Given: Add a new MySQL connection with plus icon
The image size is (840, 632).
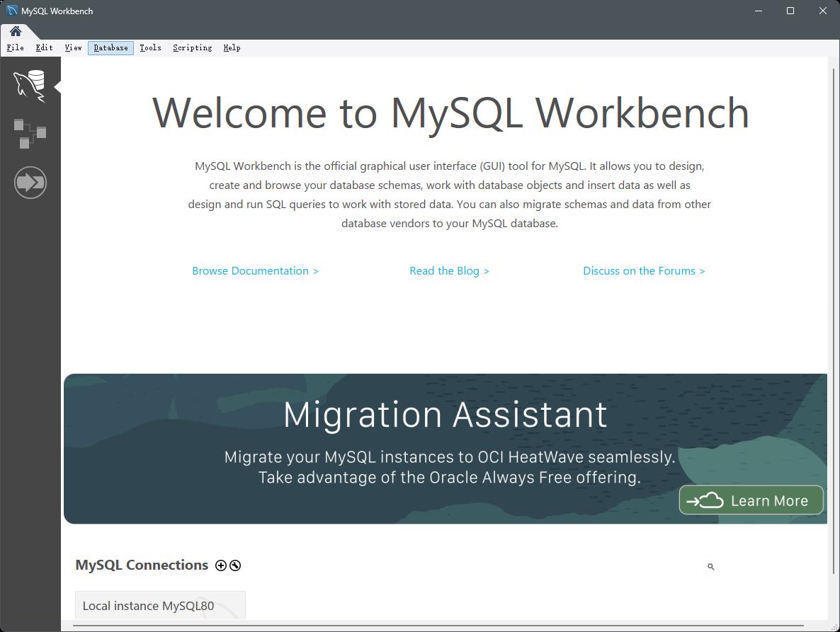Looking at the screenshot, I should click(221, 565).
